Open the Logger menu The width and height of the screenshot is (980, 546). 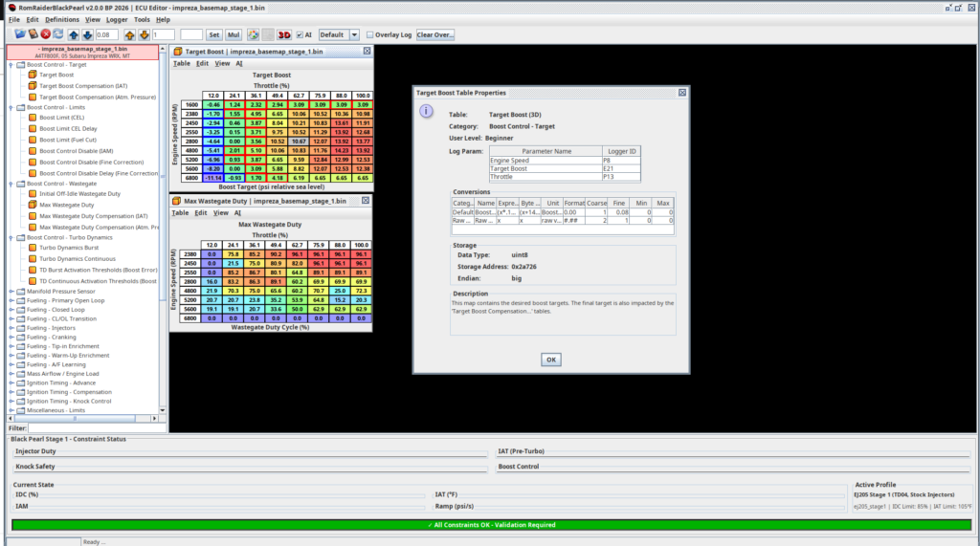click(x=117, y=19)
